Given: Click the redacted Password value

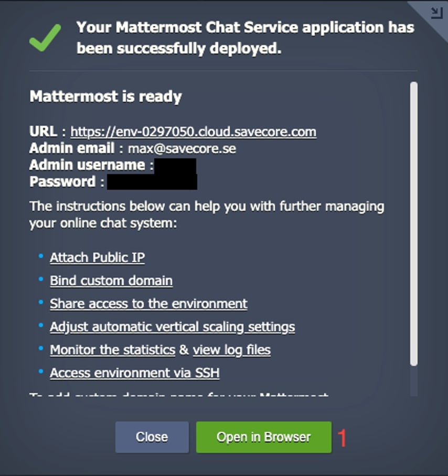Looking at the screenshot, I should click(152, 182).
